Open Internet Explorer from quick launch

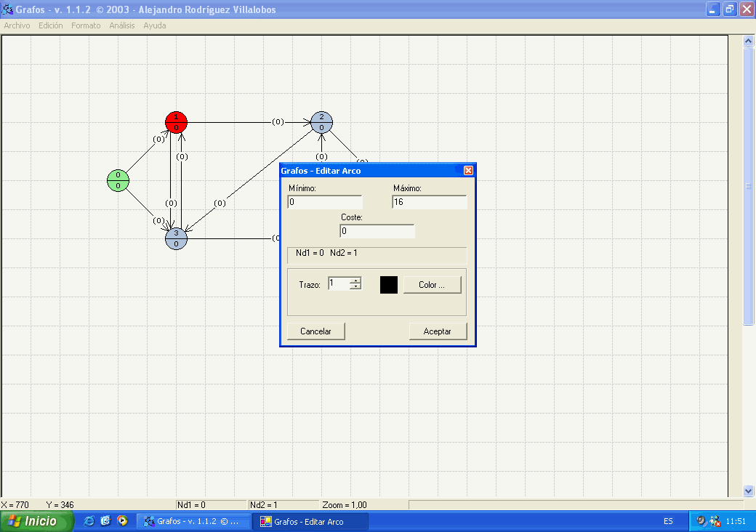89,521
